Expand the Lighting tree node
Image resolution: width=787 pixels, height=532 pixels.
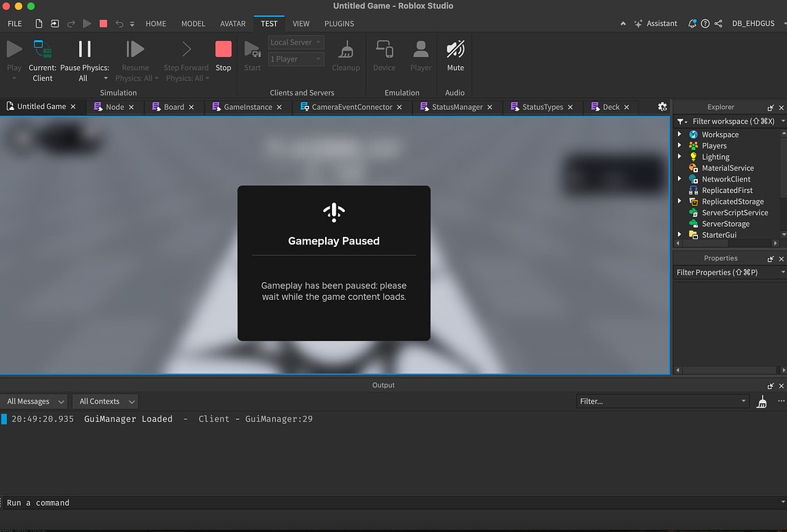pos(679,156)
